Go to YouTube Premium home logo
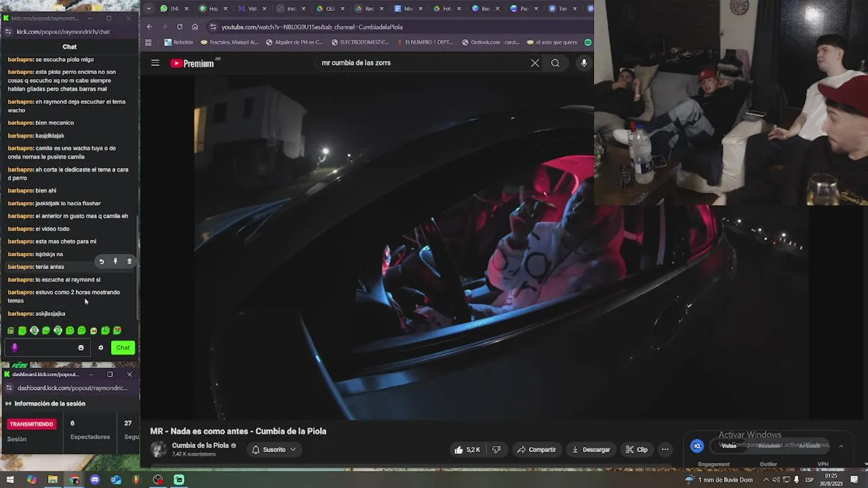 pyautogui.click(x=193, y=63)
